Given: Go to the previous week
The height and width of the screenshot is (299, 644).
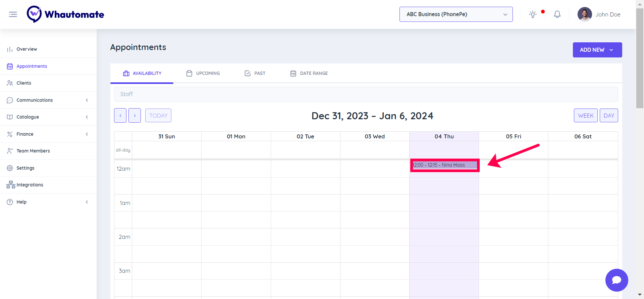Looking at the screenshot, I should pos(120,116).
